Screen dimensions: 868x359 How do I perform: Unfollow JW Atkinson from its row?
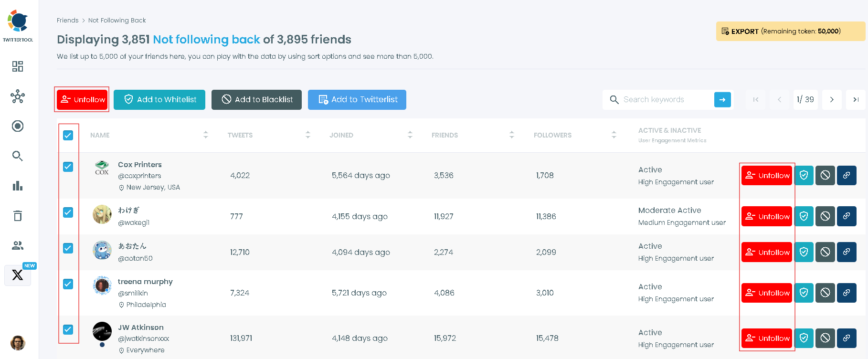click(767, 338)
